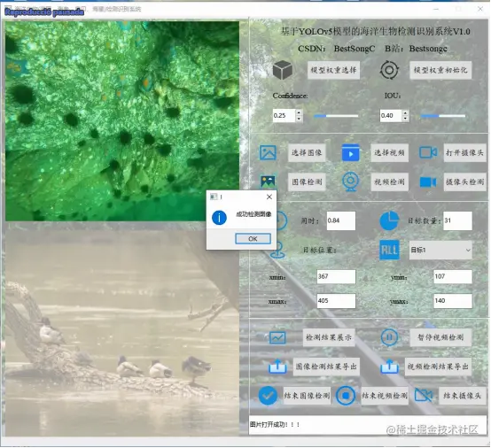Click 结束视频检测 button

coord(385,396)
